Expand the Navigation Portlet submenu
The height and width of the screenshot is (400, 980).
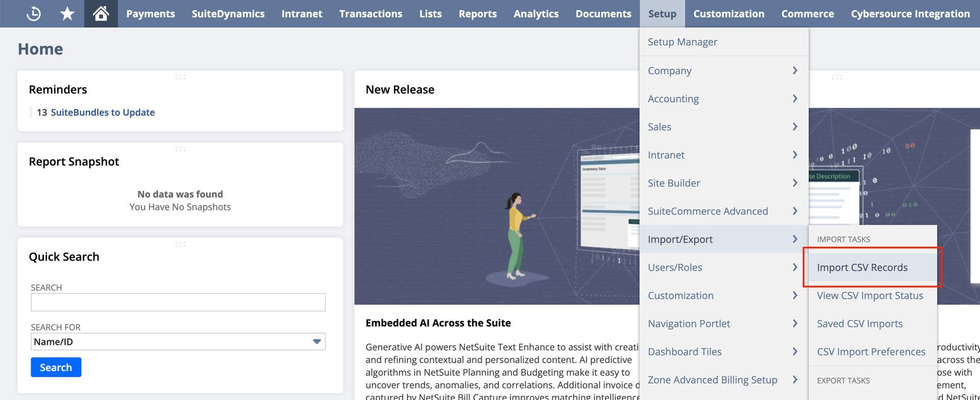724,323
